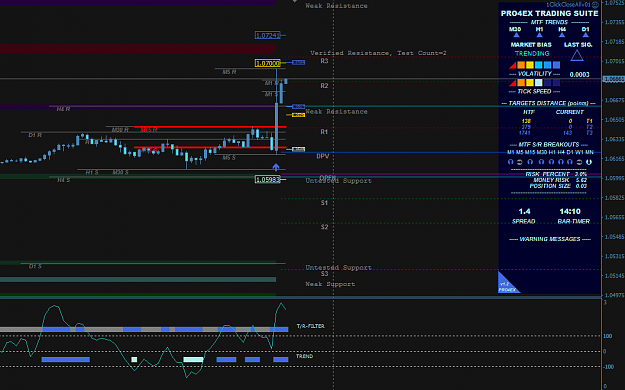This screenshot has width=625, height=390.
Task: Click the blue buy arrow below candles
Action: pos(276,167)
